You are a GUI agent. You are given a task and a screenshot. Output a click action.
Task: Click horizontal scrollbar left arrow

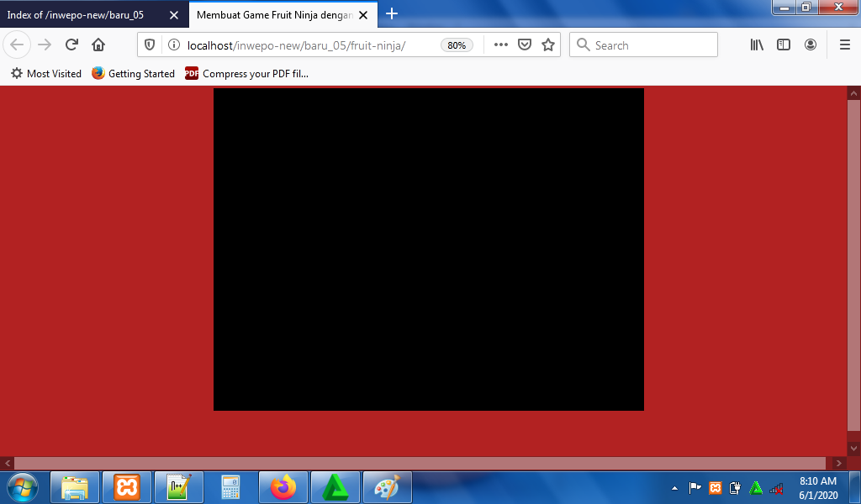pos(7,463)
